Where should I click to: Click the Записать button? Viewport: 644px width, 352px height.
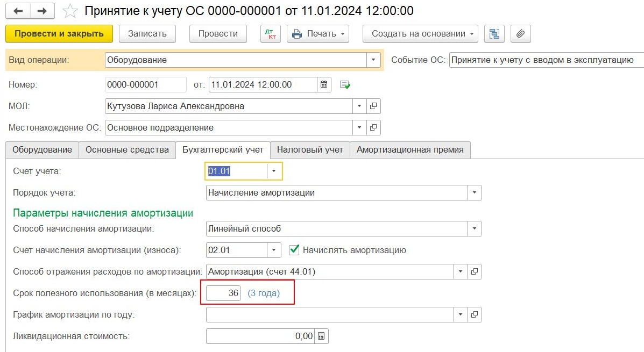[147, 33]
